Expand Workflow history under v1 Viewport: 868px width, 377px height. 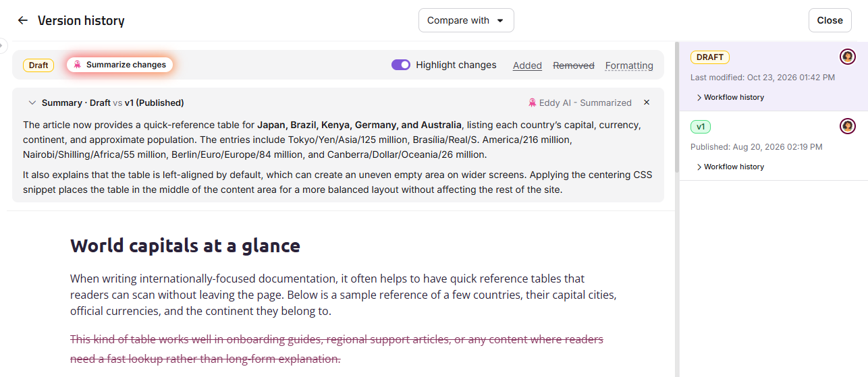[x=730, y=167]
